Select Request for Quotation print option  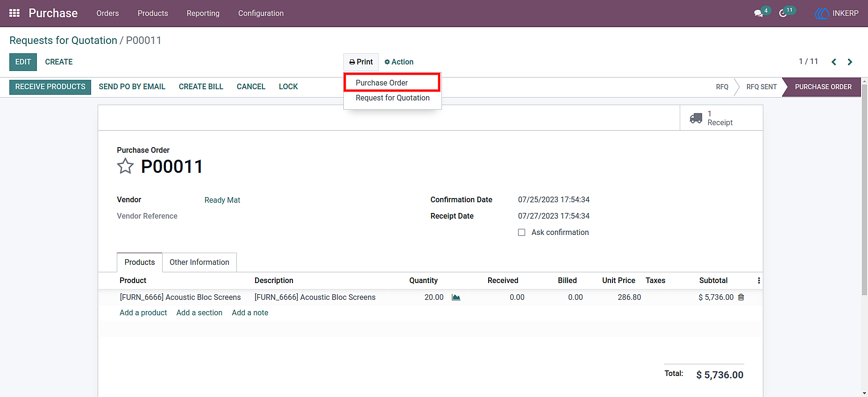pos(392,98)
